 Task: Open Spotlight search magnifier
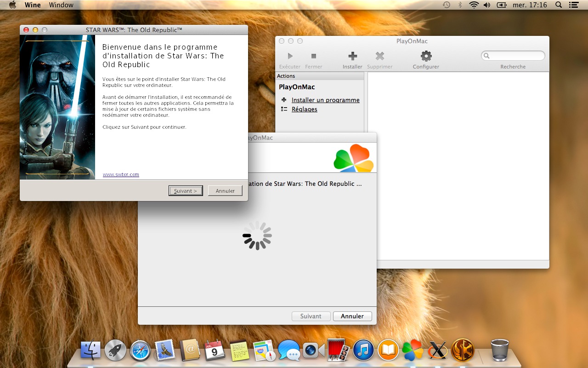tap(559, 5)
